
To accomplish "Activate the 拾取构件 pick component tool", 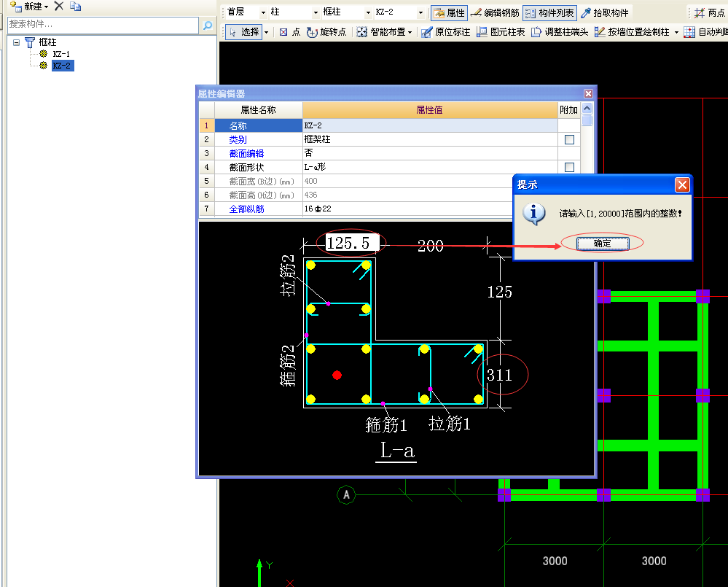I will [605, 12].
